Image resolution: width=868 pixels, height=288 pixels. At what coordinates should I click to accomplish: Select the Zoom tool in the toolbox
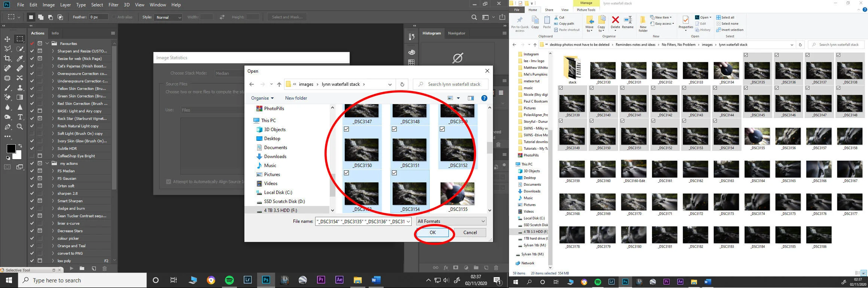coord(20,127)
